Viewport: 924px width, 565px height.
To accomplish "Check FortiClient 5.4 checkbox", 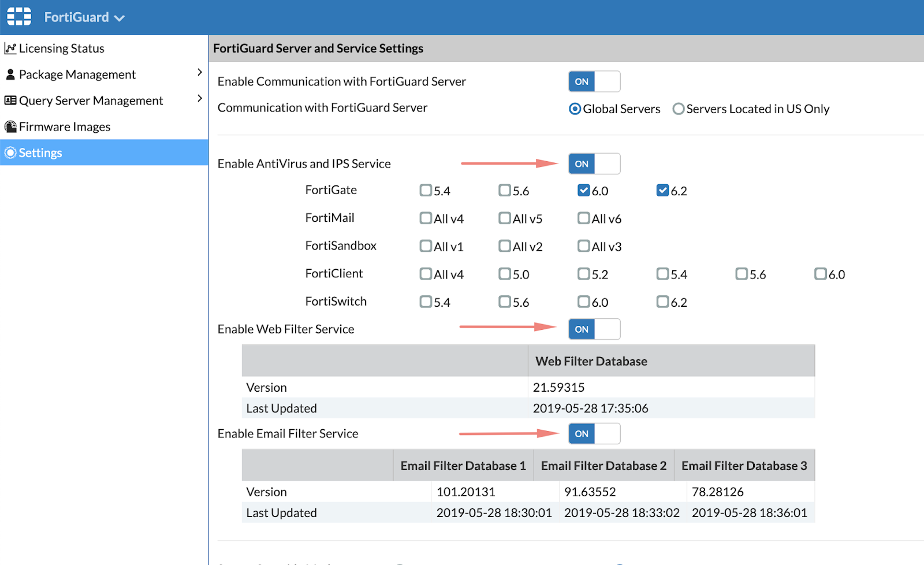I will pyautogui.click(x=663, y=273).
